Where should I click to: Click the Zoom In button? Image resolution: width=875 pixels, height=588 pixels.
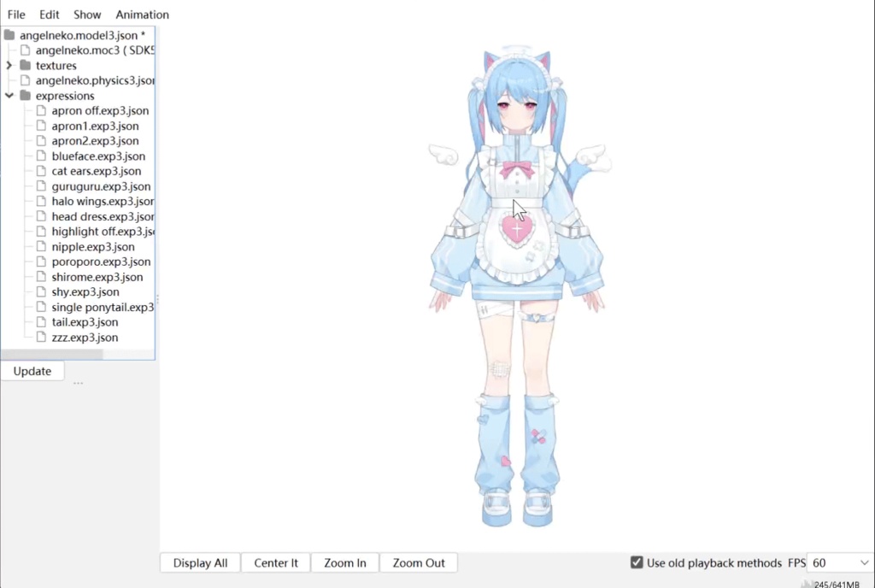click(x=344, y=562)
